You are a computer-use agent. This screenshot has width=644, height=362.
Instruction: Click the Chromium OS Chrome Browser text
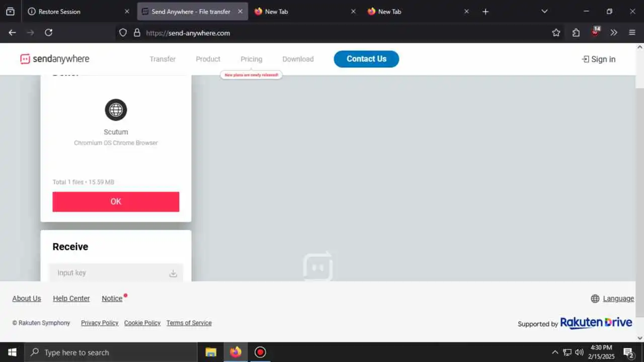(x=116, y=143)
